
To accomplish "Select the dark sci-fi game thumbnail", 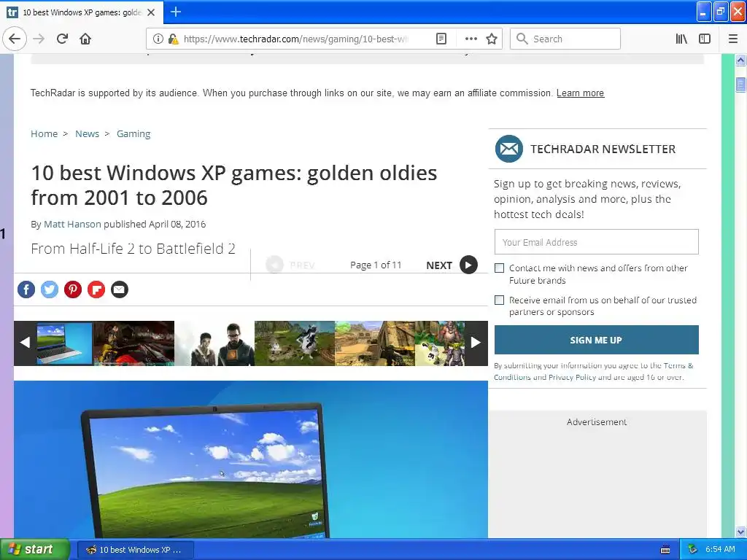I will (134, 343).
